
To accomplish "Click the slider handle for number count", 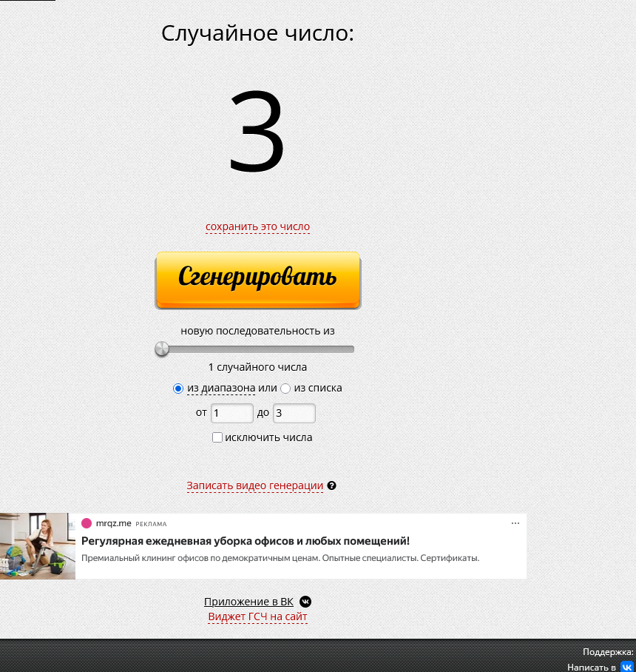I will pyautogui.click(x=162, y=349).
